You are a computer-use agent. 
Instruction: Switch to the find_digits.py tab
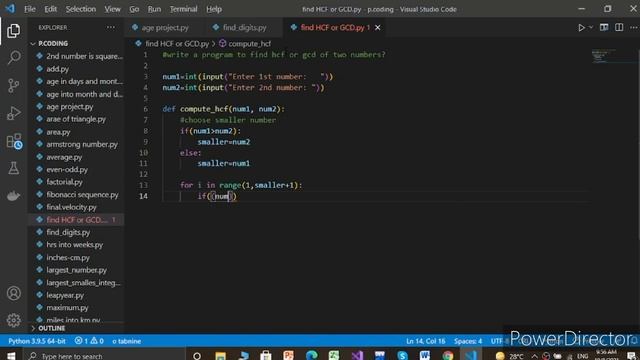pos(244,28)
